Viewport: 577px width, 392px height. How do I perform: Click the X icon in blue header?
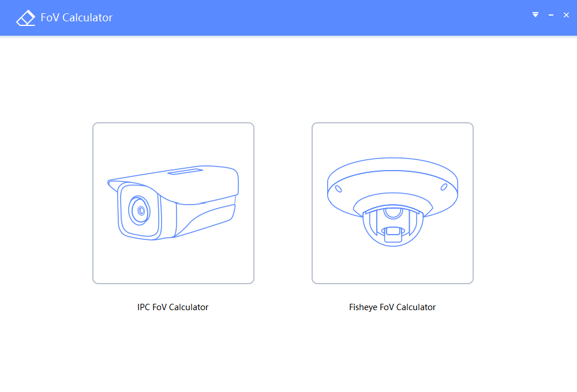tap(567, 15)
